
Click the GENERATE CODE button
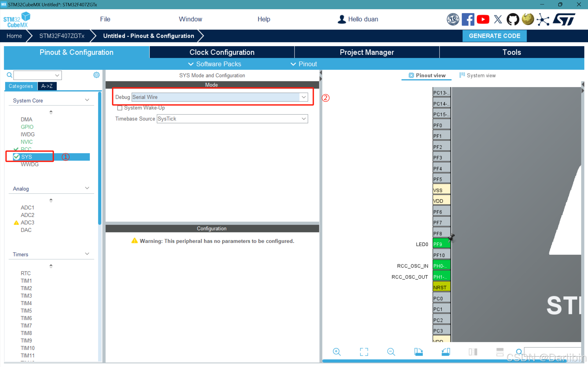[494, 36]
